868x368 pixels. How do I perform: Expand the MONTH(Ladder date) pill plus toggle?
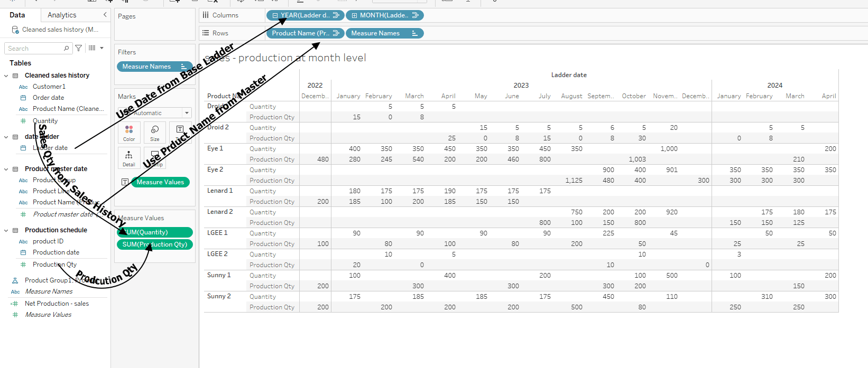click(x=354, y=15)
